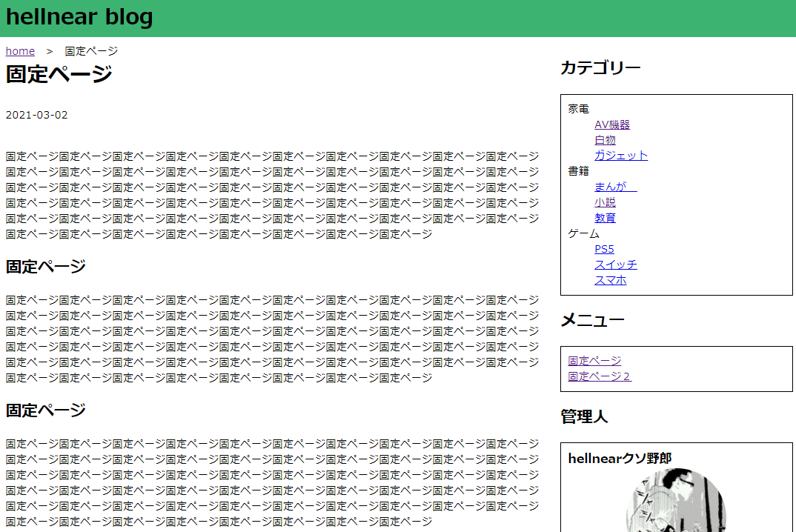This screenshot has width=796, height=532.
Task: Visit the 教育 category link
Action: pyautogui.click(x=605, y=218)
